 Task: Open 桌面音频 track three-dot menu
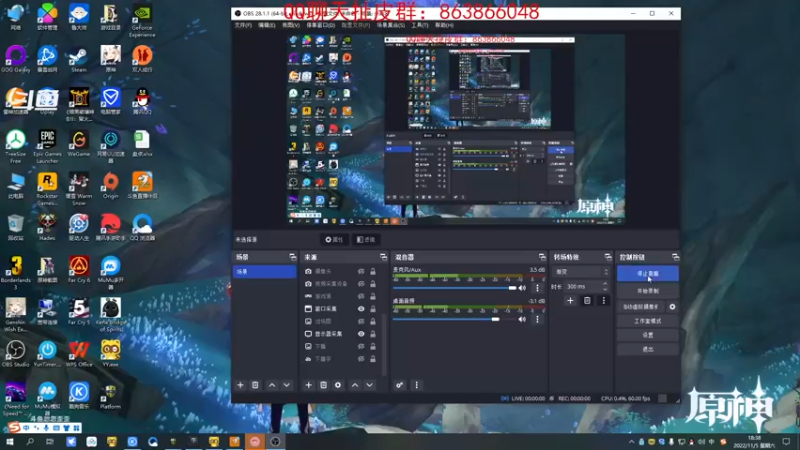click(537, 319)
